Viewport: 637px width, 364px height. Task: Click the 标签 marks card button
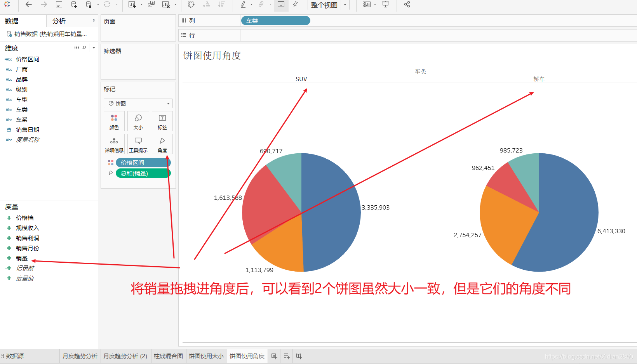click(x=162, y=121)
